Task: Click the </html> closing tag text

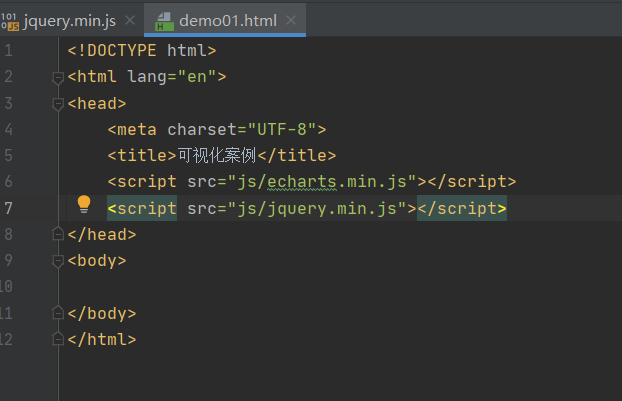Action: (x=102, y=340)
